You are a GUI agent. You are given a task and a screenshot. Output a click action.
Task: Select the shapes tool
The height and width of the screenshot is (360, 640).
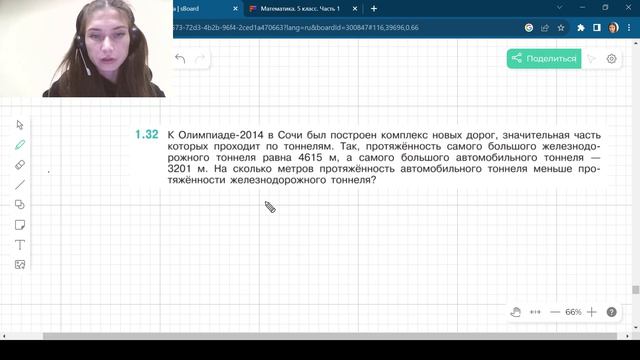20,204
